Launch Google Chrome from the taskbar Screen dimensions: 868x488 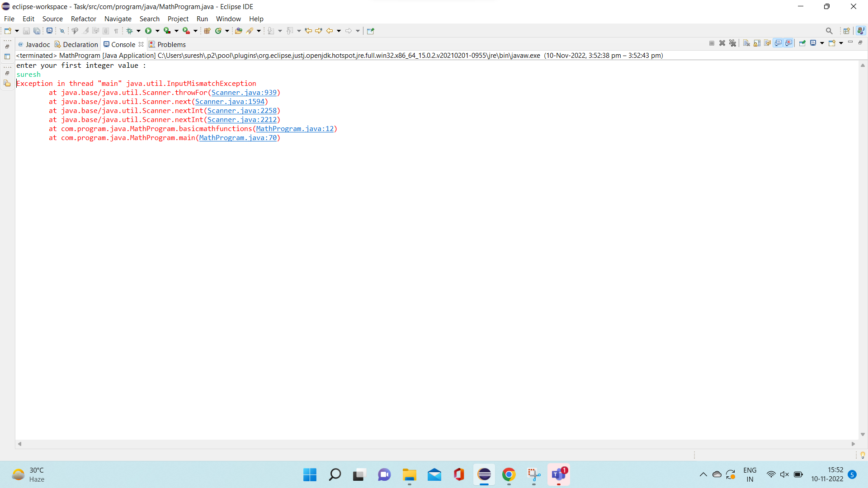tap(509, 475)
